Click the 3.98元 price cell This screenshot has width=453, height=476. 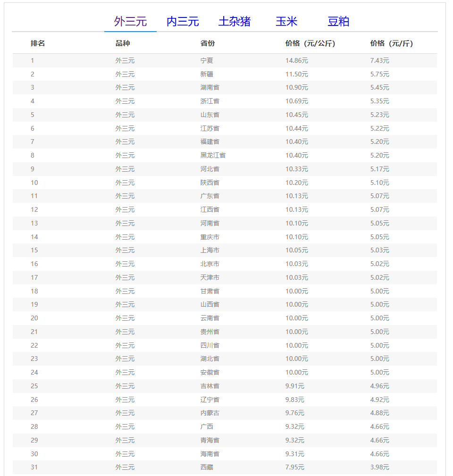(379, 467)
